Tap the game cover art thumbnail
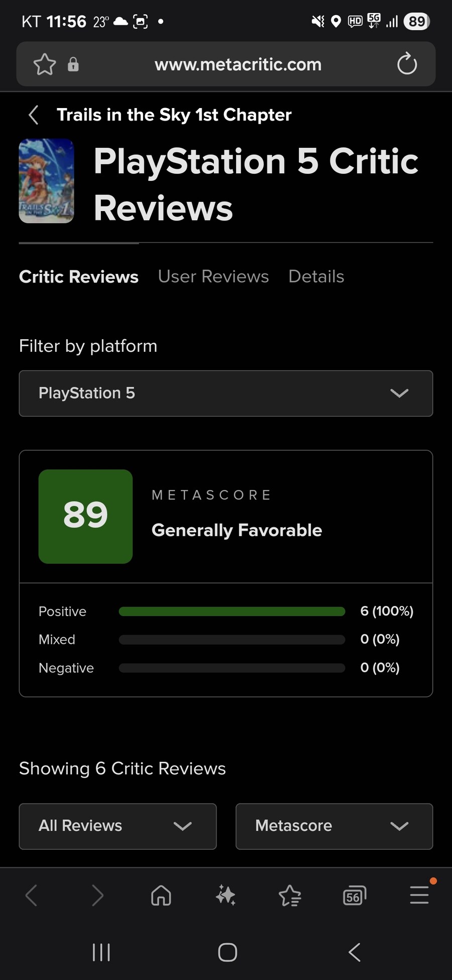The image size is (452, 980). tap(46, 181)
